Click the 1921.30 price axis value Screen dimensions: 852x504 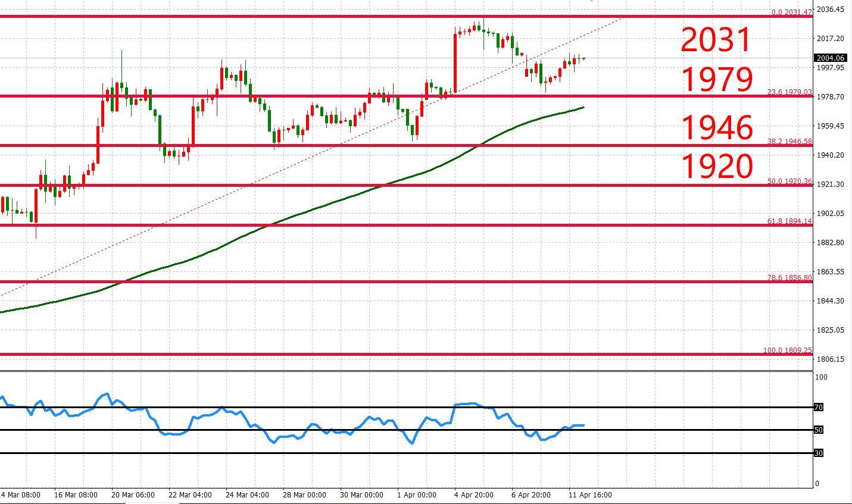pos(831,184)
